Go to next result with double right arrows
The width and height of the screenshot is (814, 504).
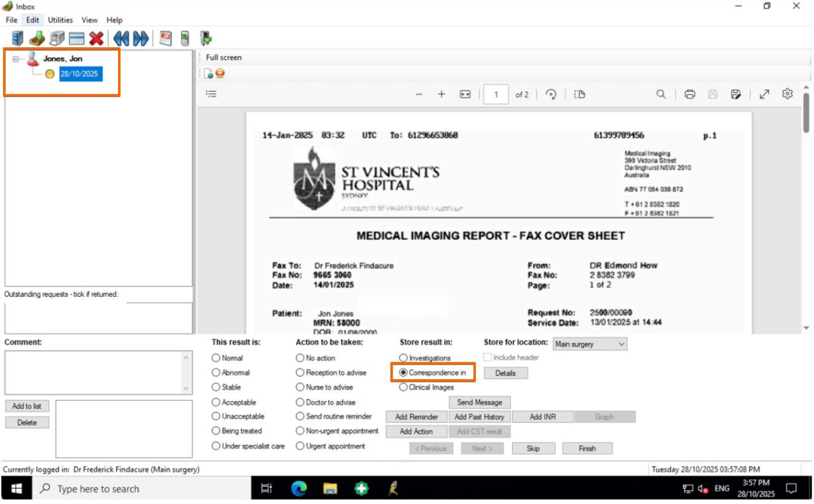(141, 39)
